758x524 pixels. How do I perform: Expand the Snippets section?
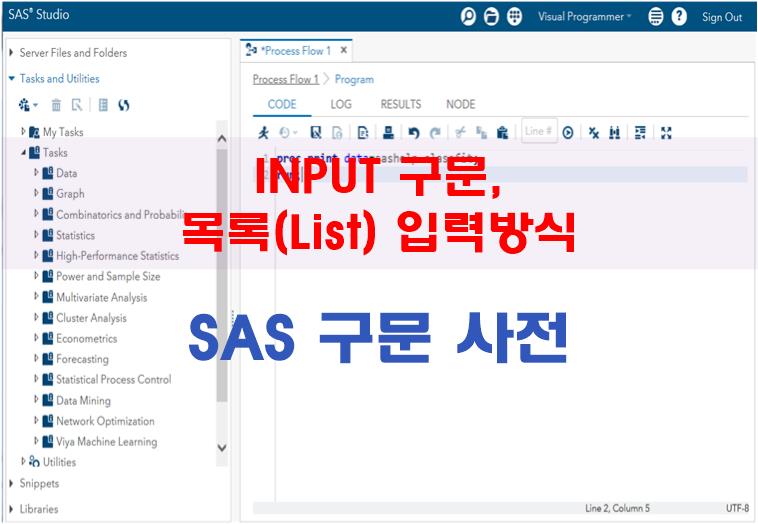coord(11,483)
